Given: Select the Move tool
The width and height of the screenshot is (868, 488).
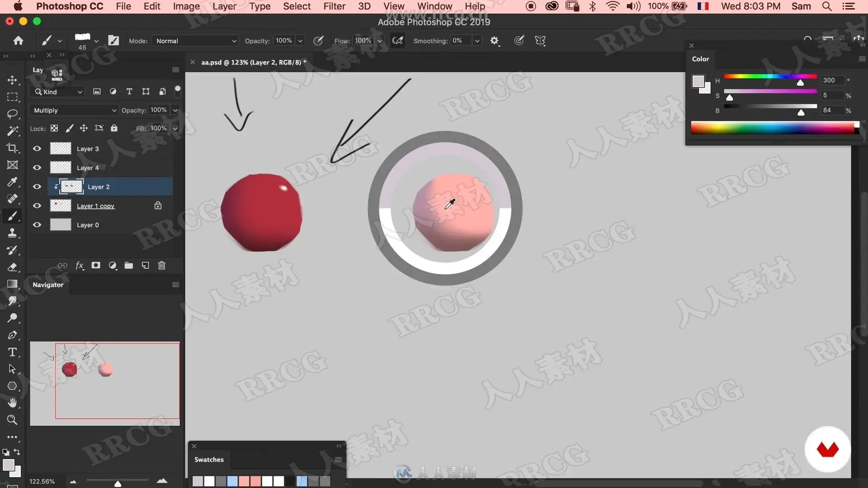Looking at the screenshot, I should point(12,80).
